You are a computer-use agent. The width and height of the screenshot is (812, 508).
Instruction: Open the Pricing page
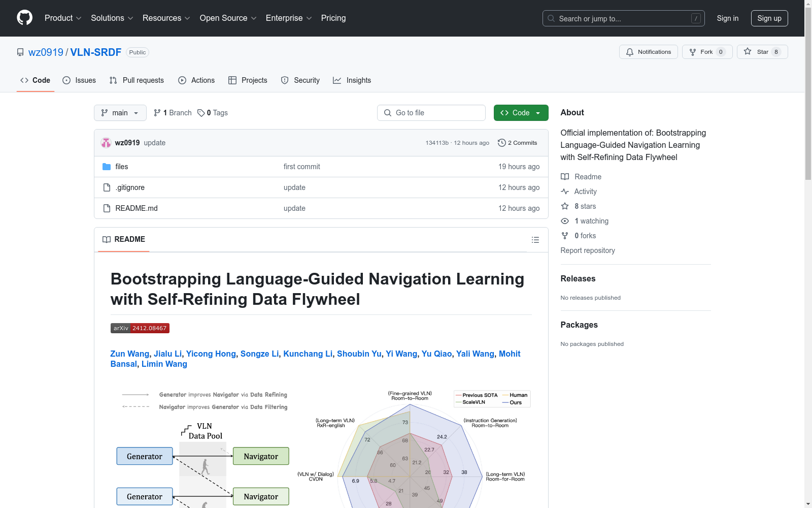click(x=333, y=18)
